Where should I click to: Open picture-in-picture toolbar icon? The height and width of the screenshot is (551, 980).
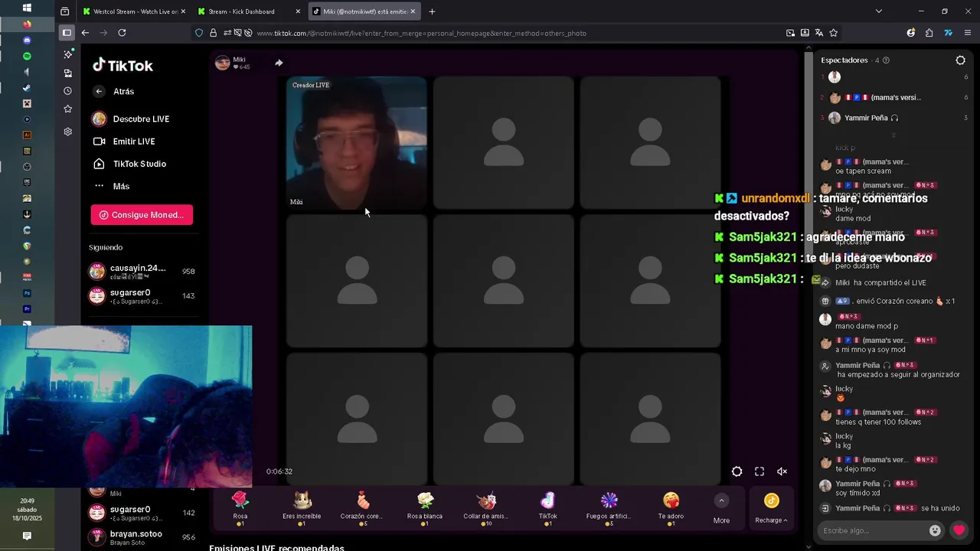click(790, 33)
